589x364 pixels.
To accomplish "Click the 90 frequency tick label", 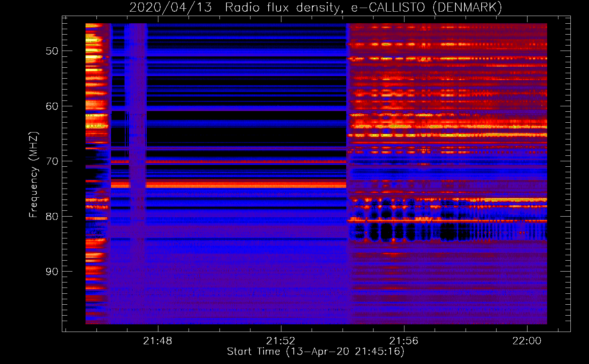I will tap(52, 272).
